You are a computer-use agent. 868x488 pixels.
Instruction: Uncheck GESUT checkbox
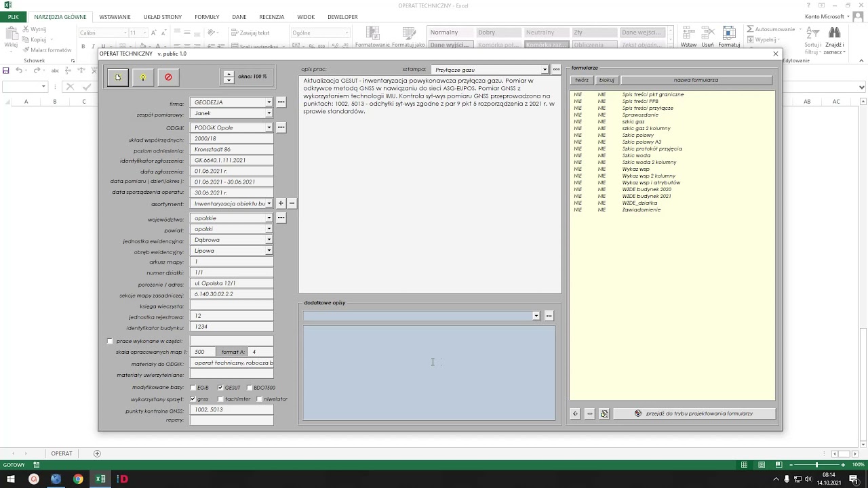(x=220, y=388)
